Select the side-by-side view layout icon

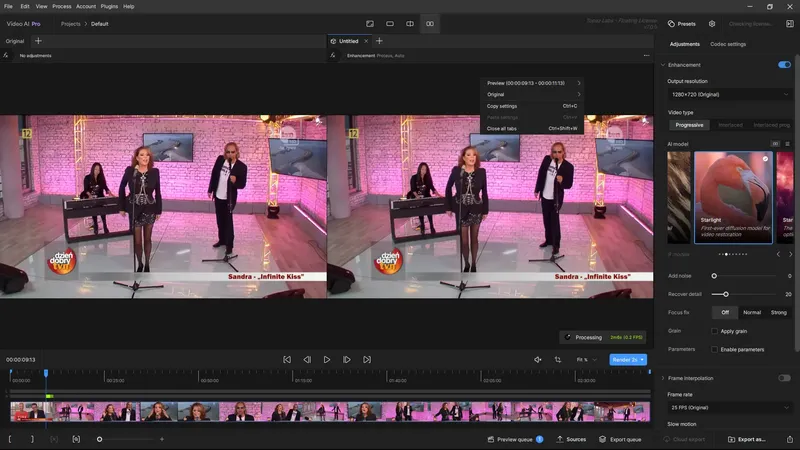click(x=430, y=24)
